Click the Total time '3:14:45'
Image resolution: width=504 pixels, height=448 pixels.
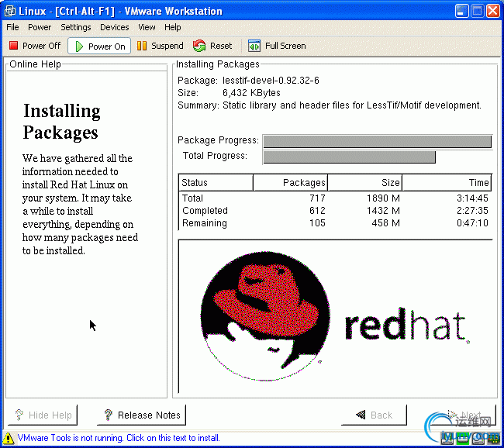472,198
